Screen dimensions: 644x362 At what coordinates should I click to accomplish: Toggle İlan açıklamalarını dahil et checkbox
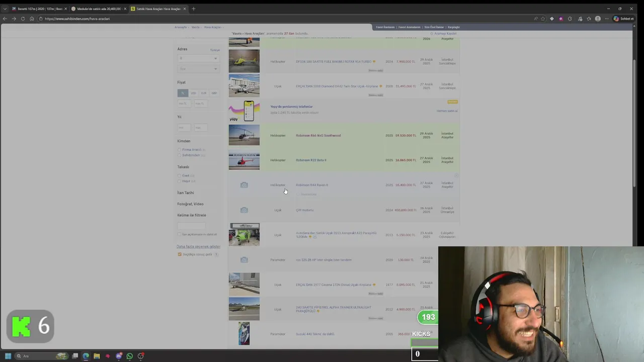[179, 234]
